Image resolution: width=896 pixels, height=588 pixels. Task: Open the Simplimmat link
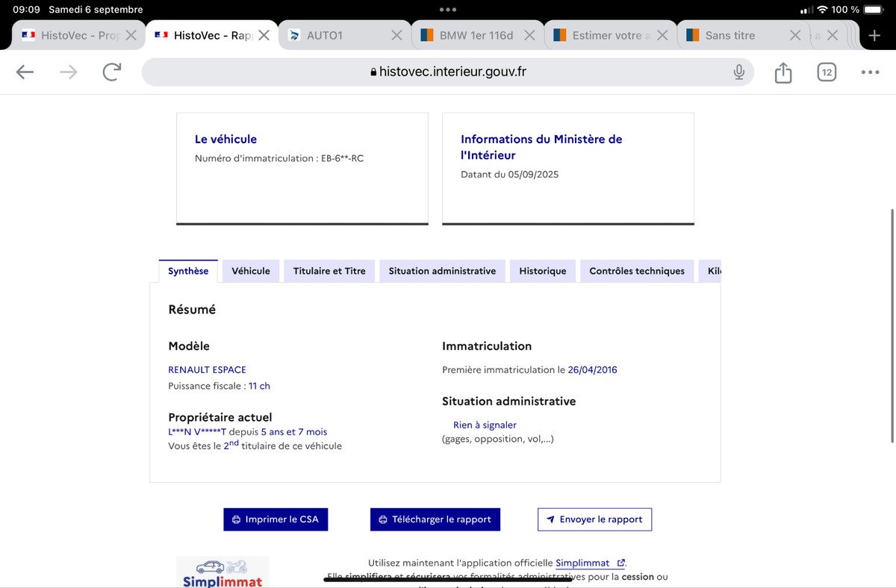[591, 563]
